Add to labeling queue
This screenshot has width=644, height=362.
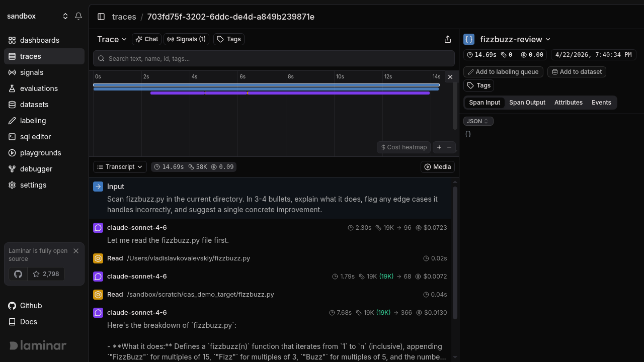pyautogui.click(x=503, y=72)
